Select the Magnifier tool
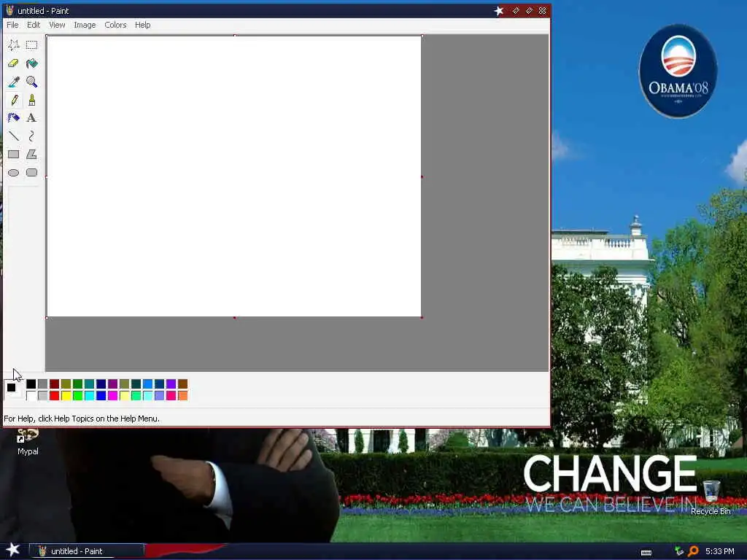This screenshot has width=747, height=560. (x=31, y=82)
